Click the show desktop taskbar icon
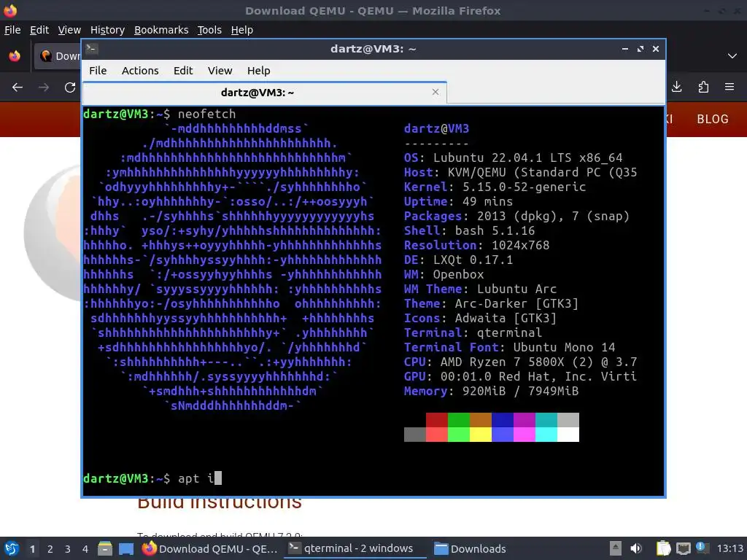Screen dimensions: 747x560 coord(125,548)
